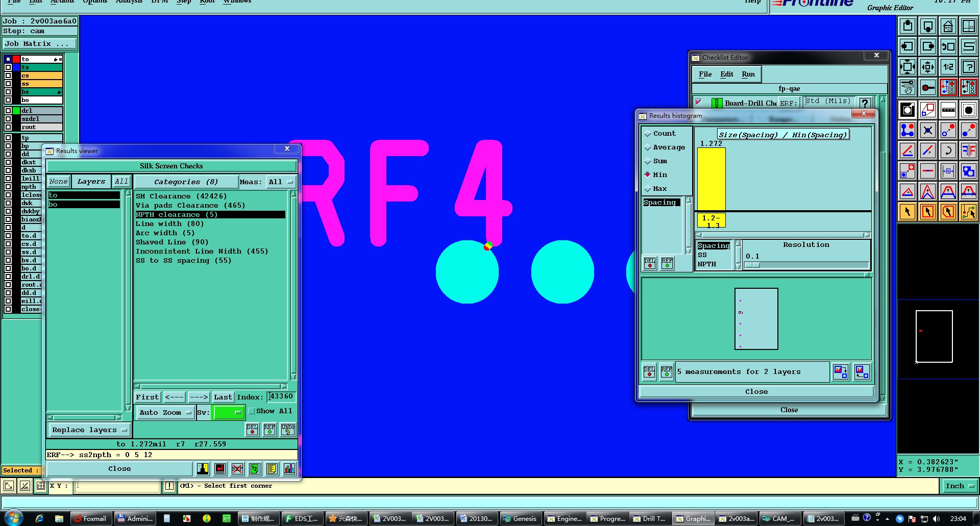980x526 pixels.
Task: Toggle visibility box of the rout layer
Action: tap(8, 127)
